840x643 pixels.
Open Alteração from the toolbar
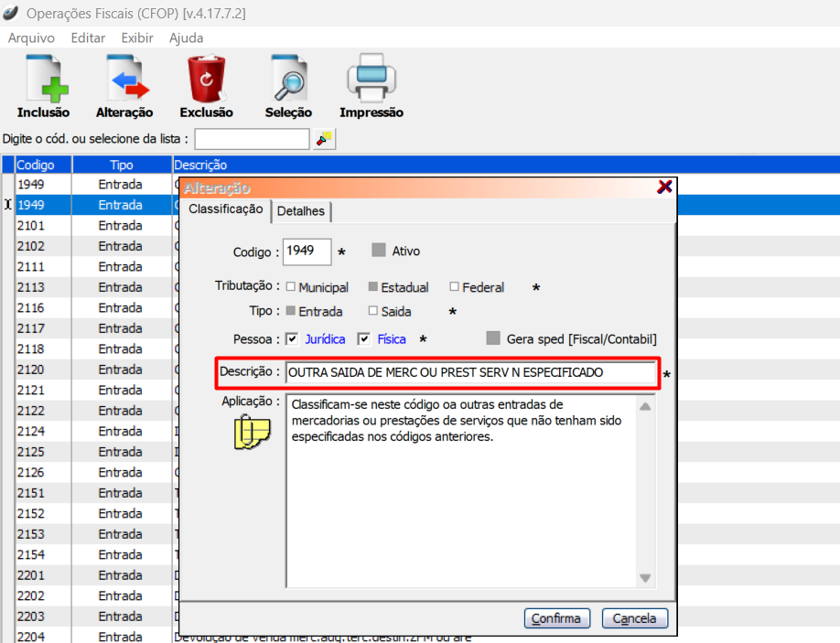pyautogui.click(x=124, y=80)
